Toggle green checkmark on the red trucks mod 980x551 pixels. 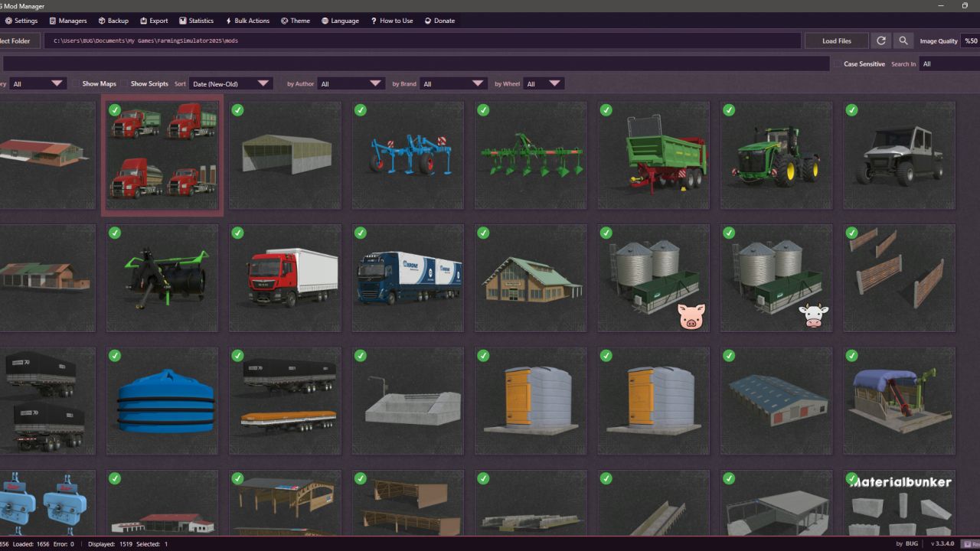coord(115,110)
